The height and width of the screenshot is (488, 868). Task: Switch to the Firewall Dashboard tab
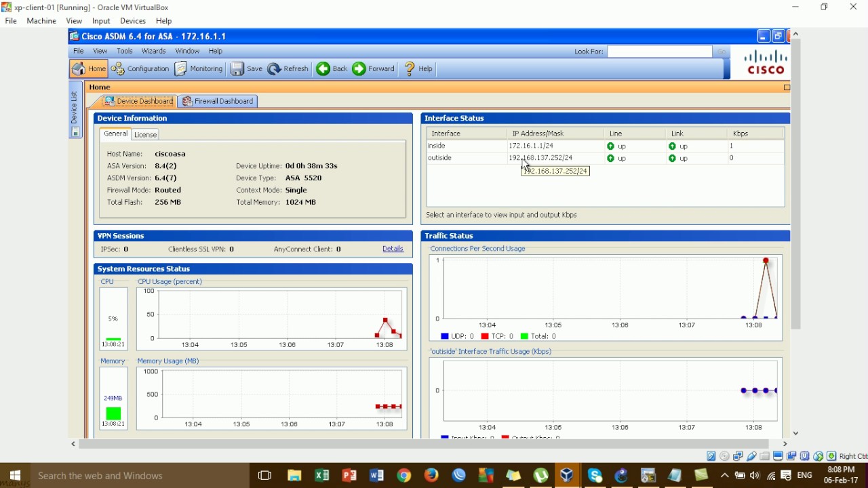pyautogui.click(x=218, y=101)
